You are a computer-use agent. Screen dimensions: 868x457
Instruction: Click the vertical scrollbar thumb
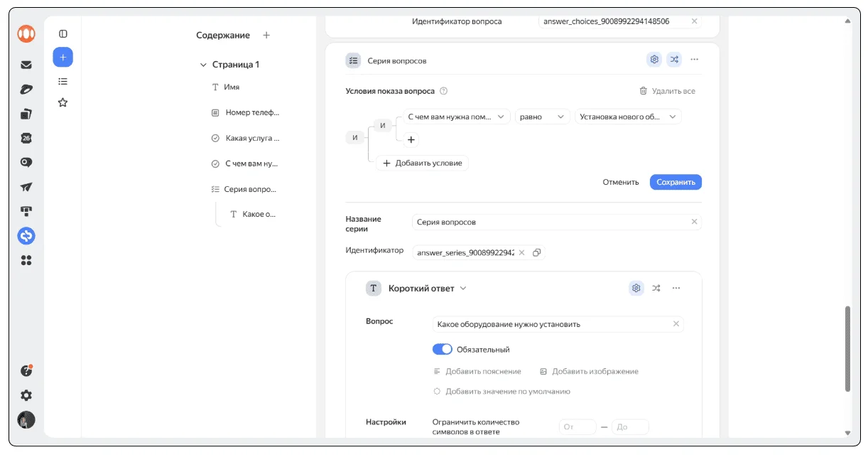coord(847,348)
